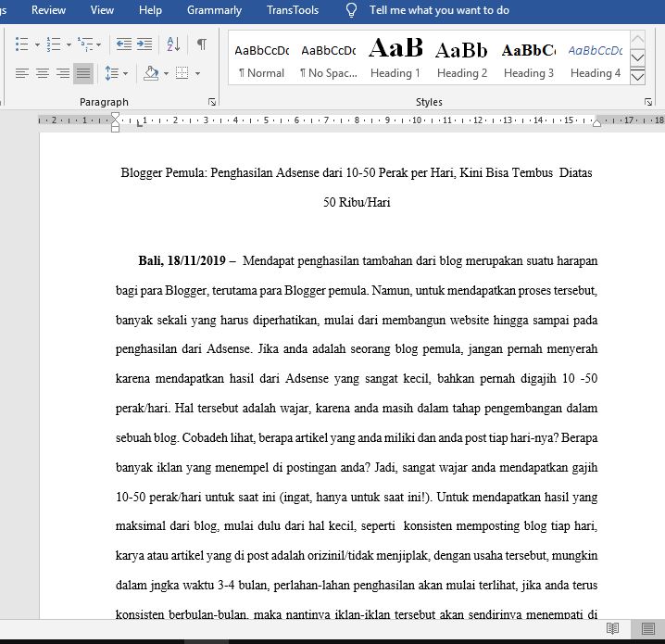
Task: Open Line Spacing dropdown arrow
Action: click(126, 74)
